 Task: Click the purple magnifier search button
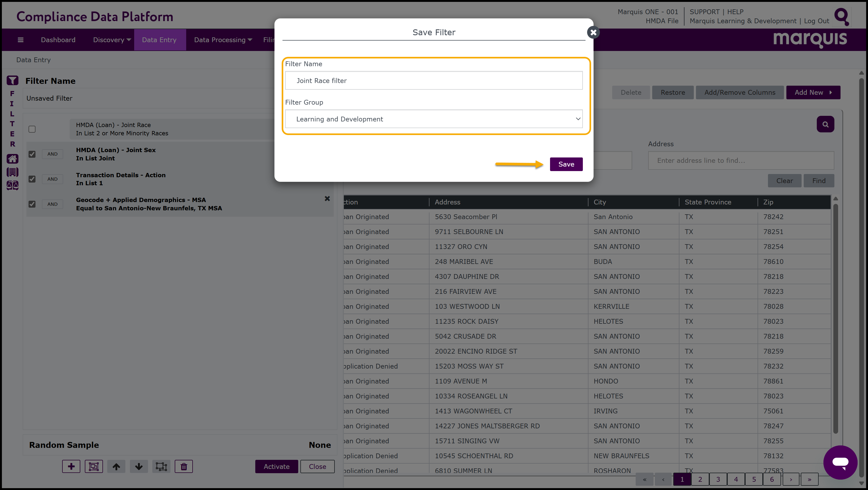[825, 124]
